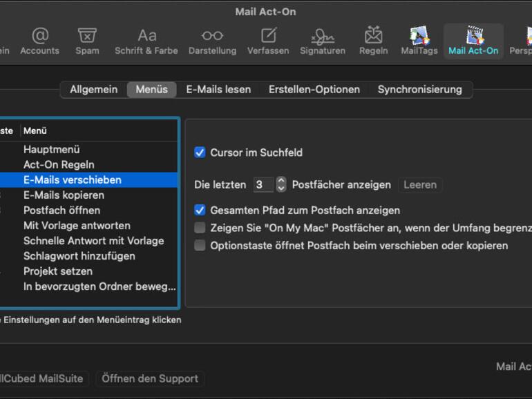Enable the "On My Mac" Postfächer checkbox
Viewport: 532px width, 399px height.
click(x=200, y=228)
